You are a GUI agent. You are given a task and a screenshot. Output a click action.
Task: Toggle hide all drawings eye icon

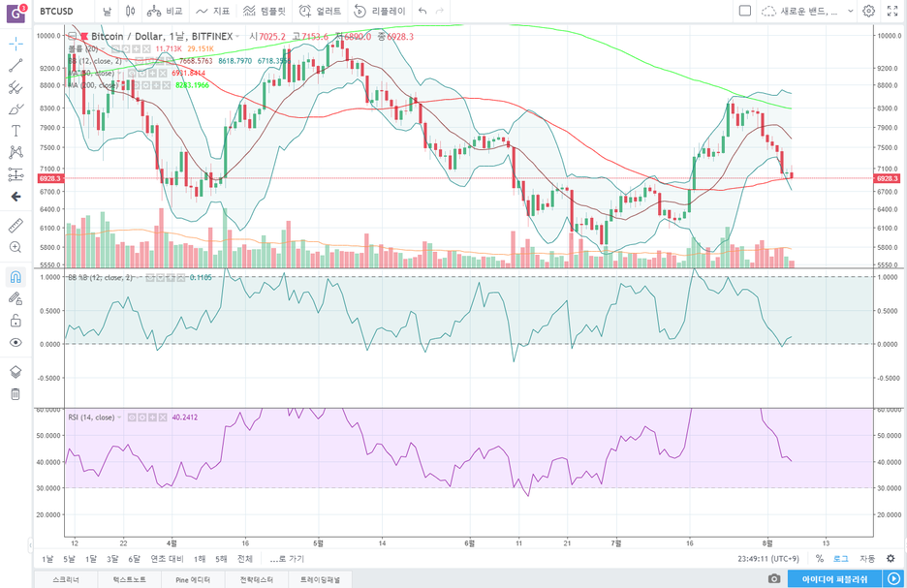[x=16, y=342]
